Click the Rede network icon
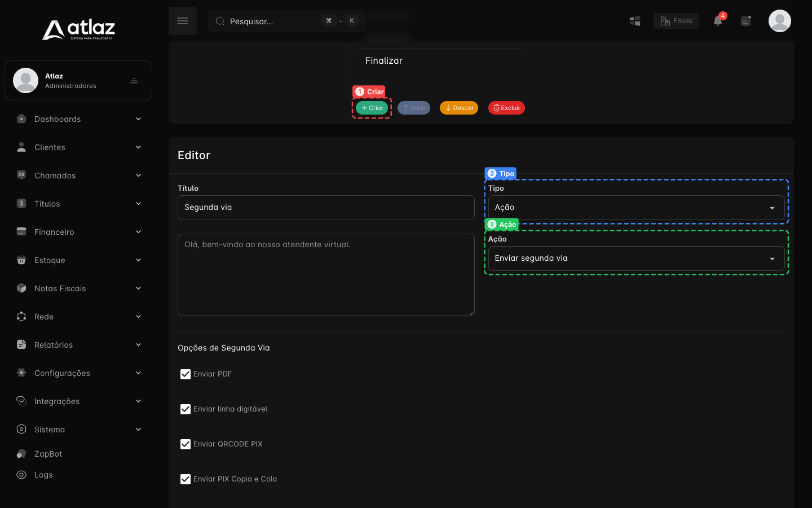Viewport: 812px width, 508px height. [21, 316]
